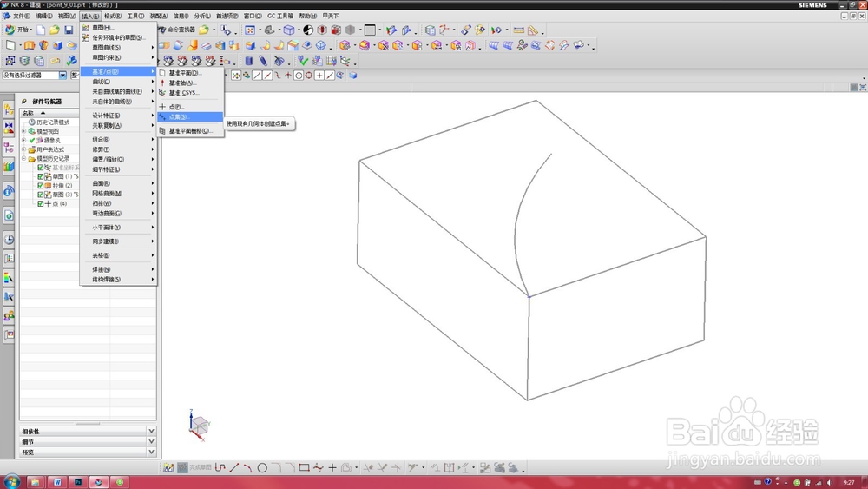The image size is (868, 489).
Task: Click the Reuse Library books sidebar icon
Action: click(x=9, y=166)
